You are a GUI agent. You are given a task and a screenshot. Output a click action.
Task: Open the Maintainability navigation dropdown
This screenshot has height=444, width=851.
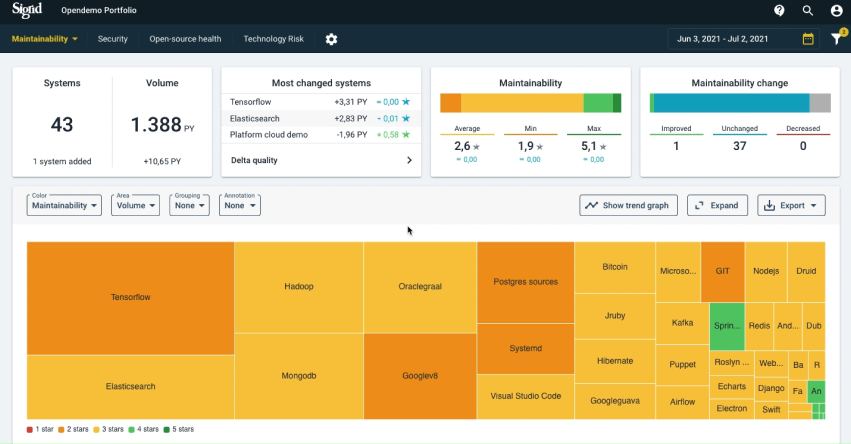(x=45, y=39)
